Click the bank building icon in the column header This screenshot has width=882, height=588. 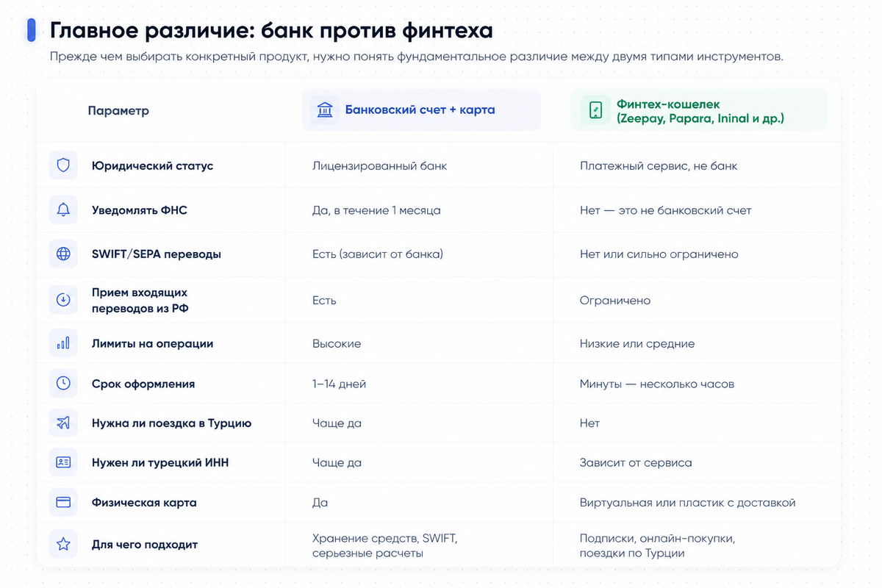tap(324, 110)
